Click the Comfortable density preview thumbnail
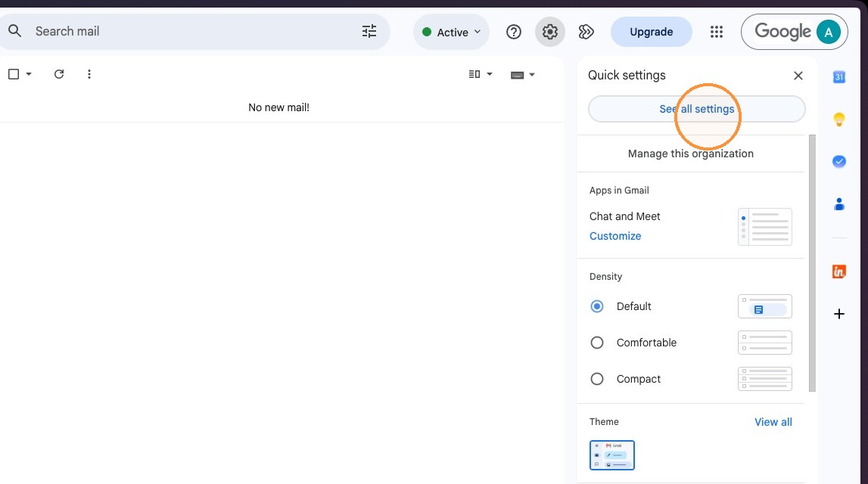This screenshot has width=868, height=484. pyautogui.click(x=765, y=343)
